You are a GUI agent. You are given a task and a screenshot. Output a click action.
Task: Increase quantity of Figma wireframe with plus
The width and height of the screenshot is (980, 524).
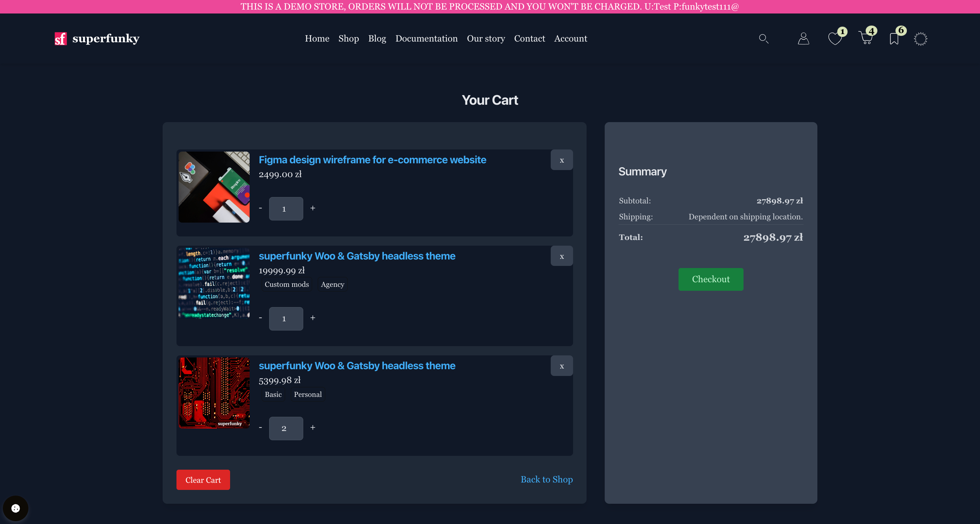pyautogui.click(x=313, y=208)
